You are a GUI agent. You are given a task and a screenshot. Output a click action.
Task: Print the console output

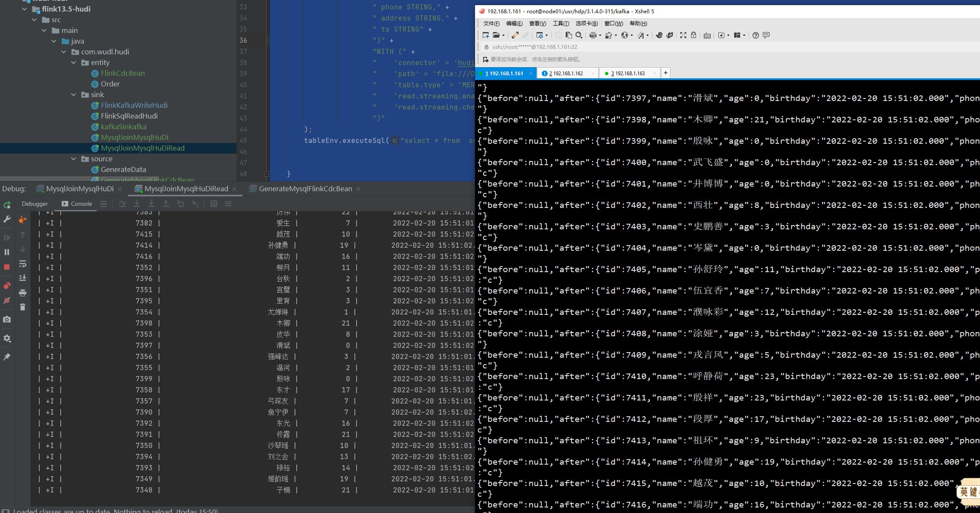click(23, 293)
